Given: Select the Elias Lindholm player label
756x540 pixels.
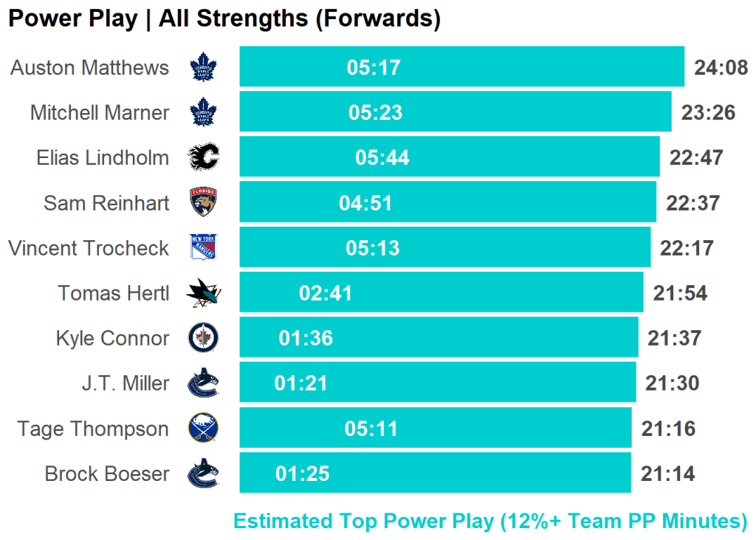Looking at the screenshot, I should coord(103,157).
